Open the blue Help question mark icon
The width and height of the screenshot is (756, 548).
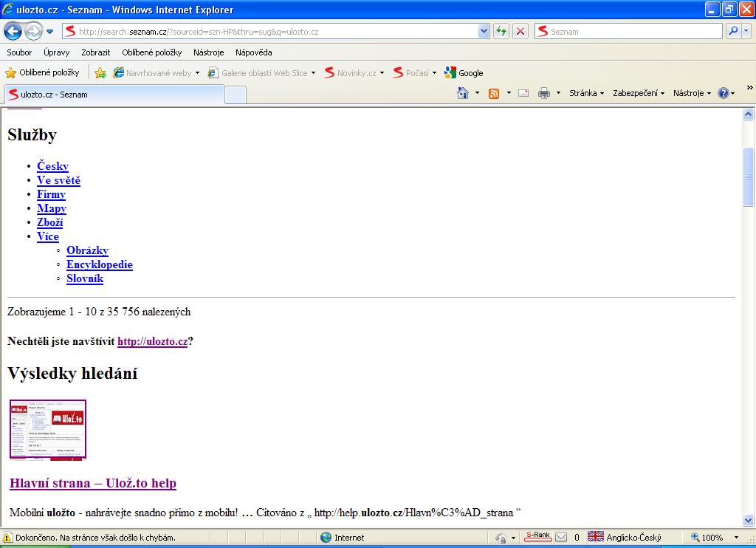(724, 93)
